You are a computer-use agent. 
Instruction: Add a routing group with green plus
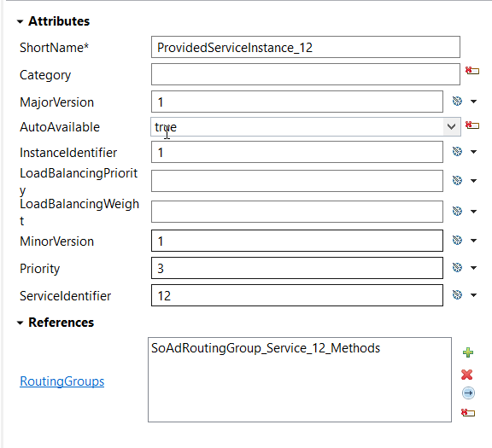(468, 352)
